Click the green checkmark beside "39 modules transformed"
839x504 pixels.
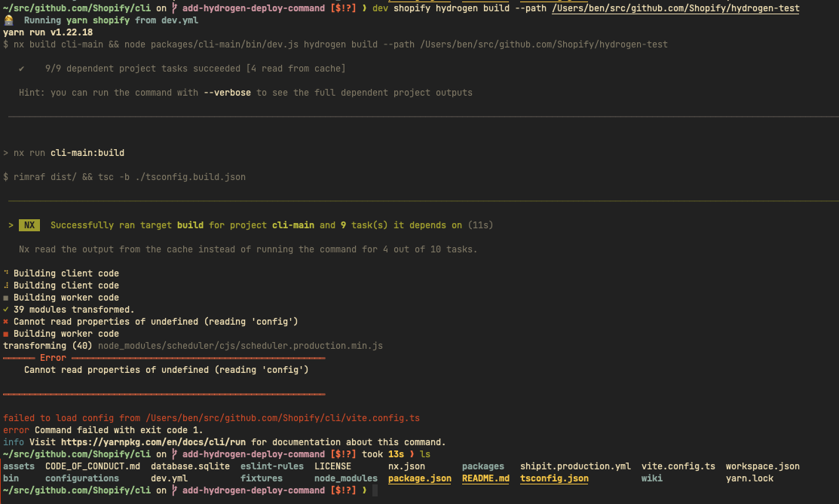[7, 309]
